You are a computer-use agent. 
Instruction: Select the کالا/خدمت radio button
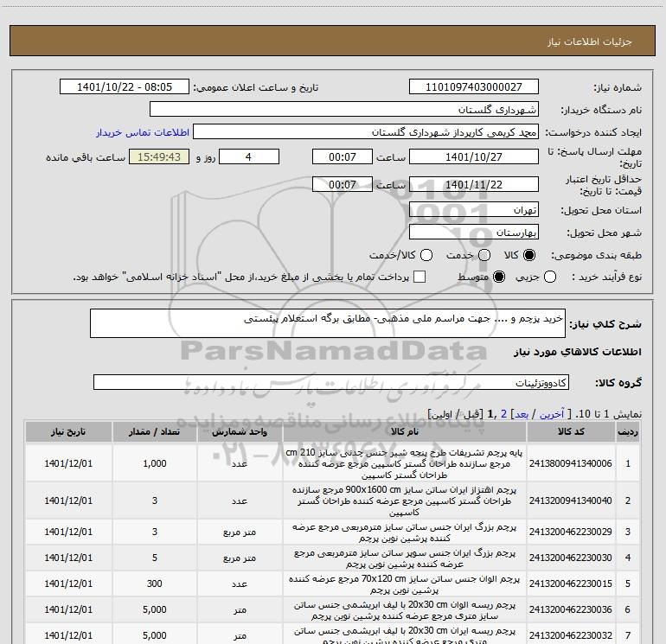426,255
